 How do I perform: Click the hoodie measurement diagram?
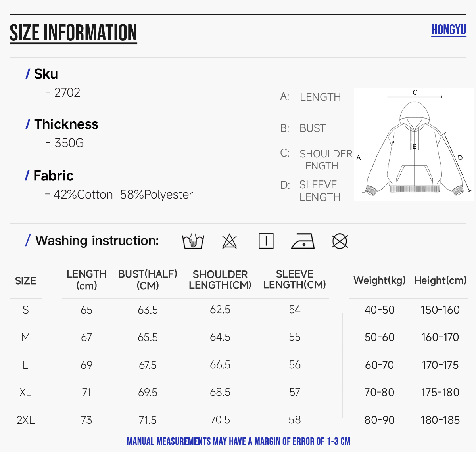tap(414, 144)
